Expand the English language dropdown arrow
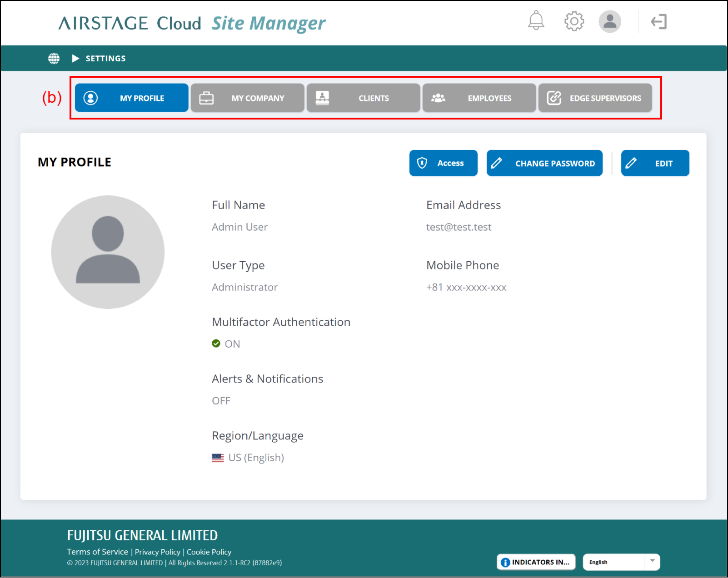The image size is (728, 578). pyautogui.click(x=652, y=561)
